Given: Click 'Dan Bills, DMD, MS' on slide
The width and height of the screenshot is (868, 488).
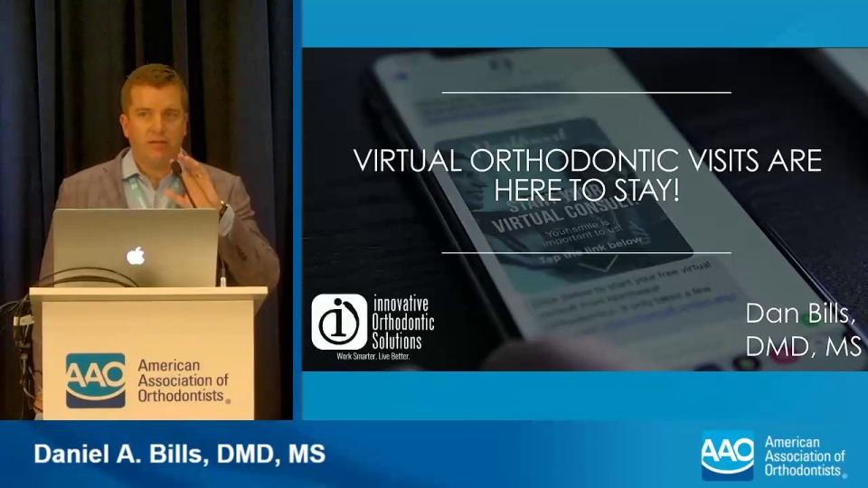Looking at the screenshot, I should pos(803,331).
